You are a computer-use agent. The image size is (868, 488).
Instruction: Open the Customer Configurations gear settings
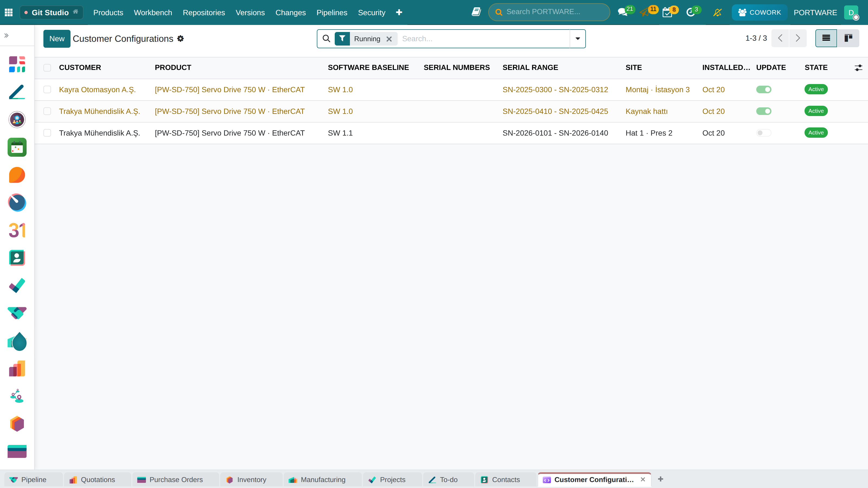click(x=181, y=39)
